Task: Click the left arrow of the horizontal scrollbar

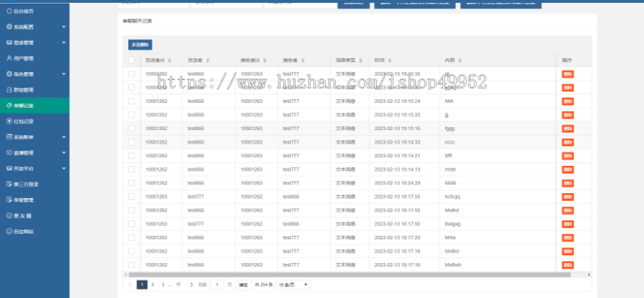Action: pyautogui.click(x=126, y=274)
